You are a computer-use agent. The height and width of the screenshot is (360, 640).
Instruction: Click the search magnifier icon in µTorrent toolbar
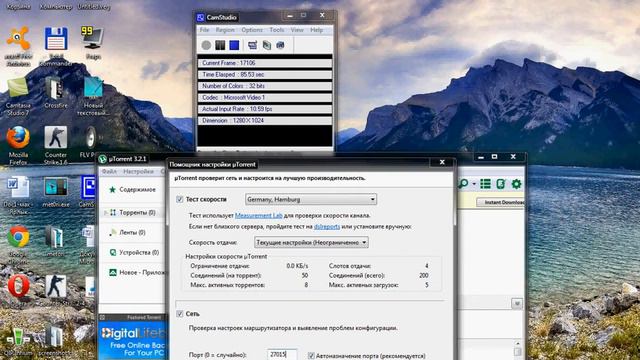(463, 184)
